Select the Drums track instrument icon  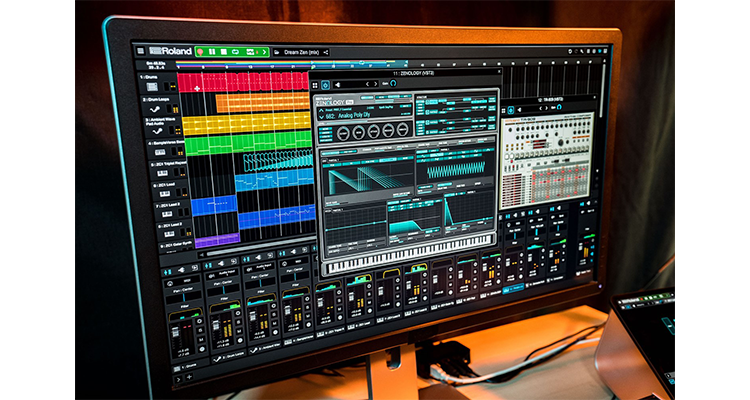(152, 87)
